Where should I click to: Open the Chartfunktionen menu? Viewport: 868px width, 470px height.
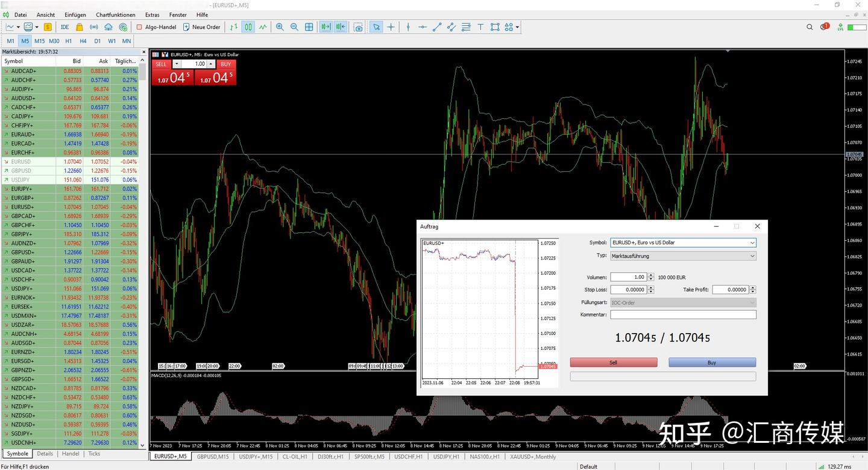pyautogui.click(x=115, y=14)
